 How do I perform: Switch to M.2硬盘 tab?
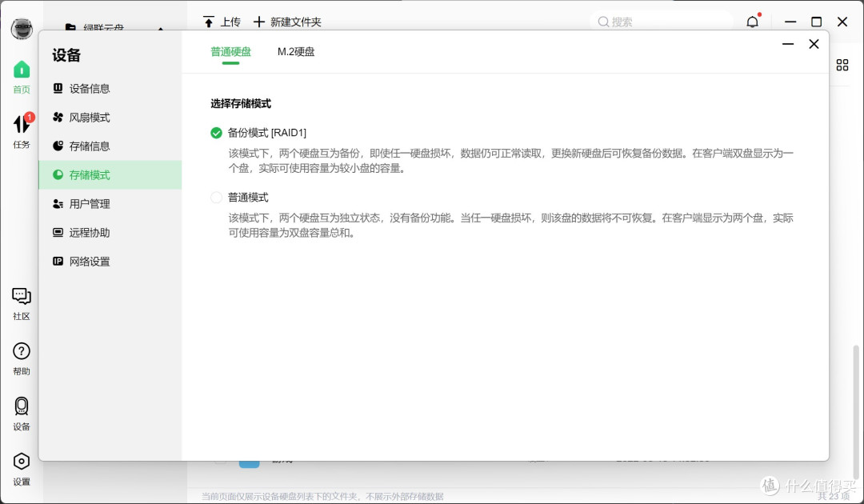click(x=296, y=52)
